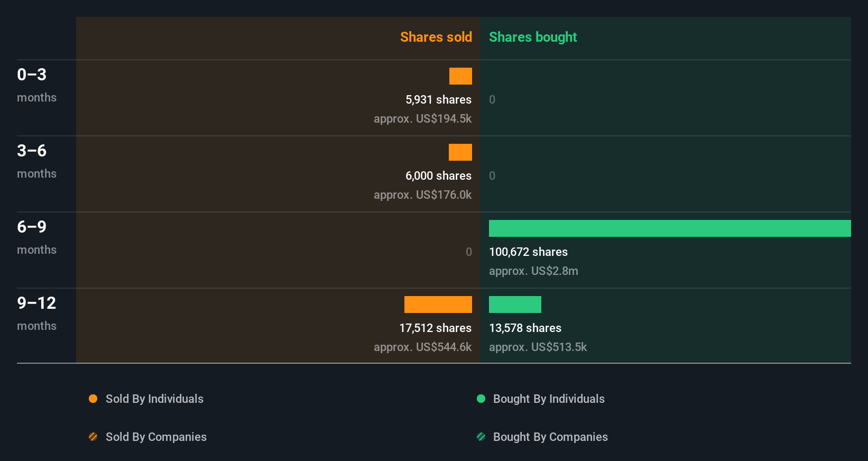This screenshot has height=461, width=868.
Task: Click the zero bought value in 0–3 months row
Action: [x=492, y=99]
